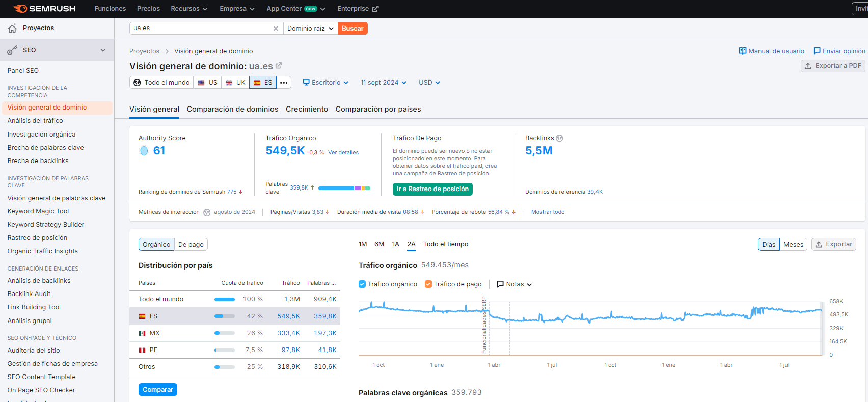
Task: Click the Semrush logo icon
Action: coord(20,9)
